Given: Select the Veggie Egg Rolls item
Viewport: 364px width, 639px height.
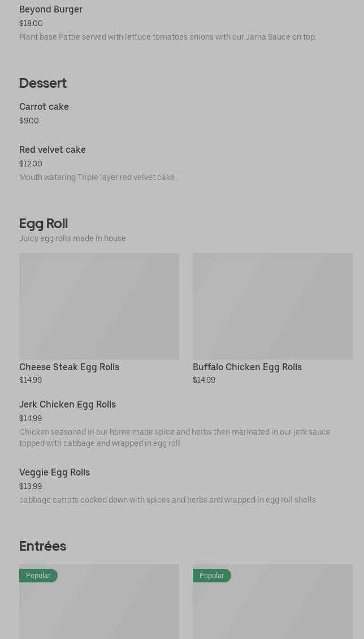Looking at the screenshot, I should click(x=54, y=473).
